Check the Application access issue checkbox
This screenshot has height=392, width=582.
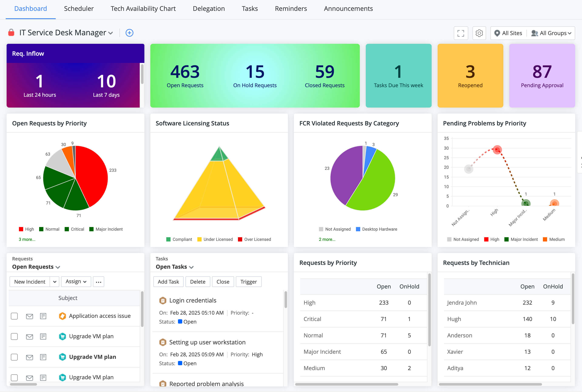(x=14, y=316)
